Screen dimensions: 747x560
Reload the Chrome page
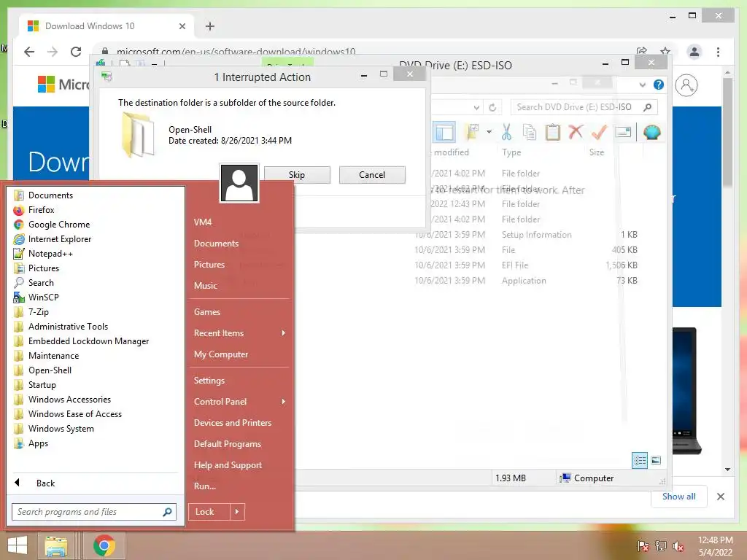[x=76, y=52]
